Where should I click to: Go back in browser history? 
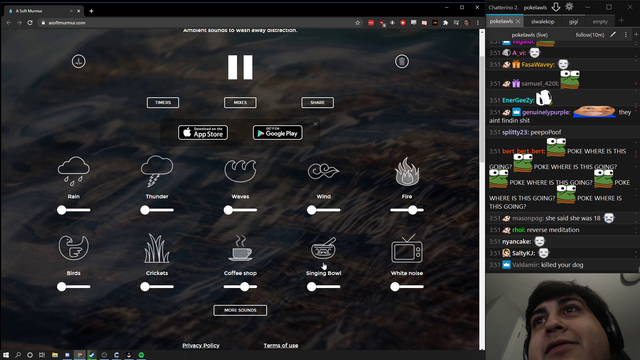click(x=9, y=23)
